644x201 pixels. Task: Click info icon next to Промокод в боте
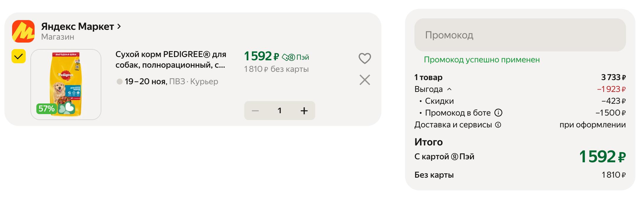click(498, 113)
